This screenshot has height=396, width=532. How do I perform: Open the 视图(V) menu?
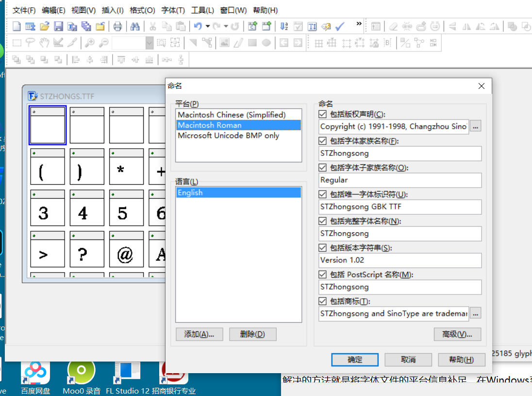tap(83, 10)
